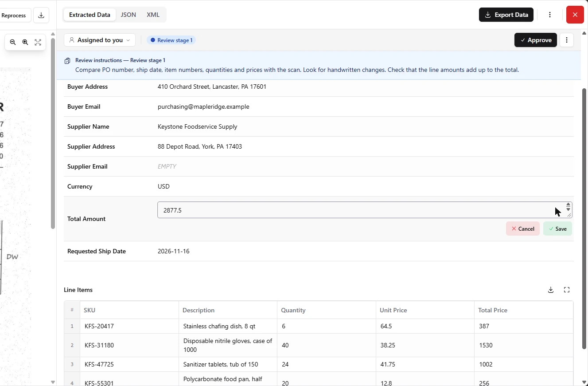This screenshot has height=386, width=588.
Task: Cancel the Total Amount edit
Action: coord(523,228)
